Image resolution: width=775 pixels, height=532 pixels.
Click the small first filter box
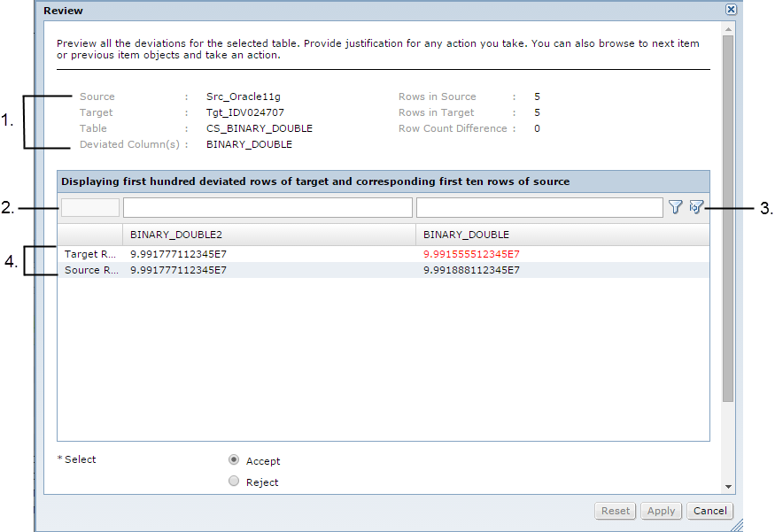click(89, 207)
